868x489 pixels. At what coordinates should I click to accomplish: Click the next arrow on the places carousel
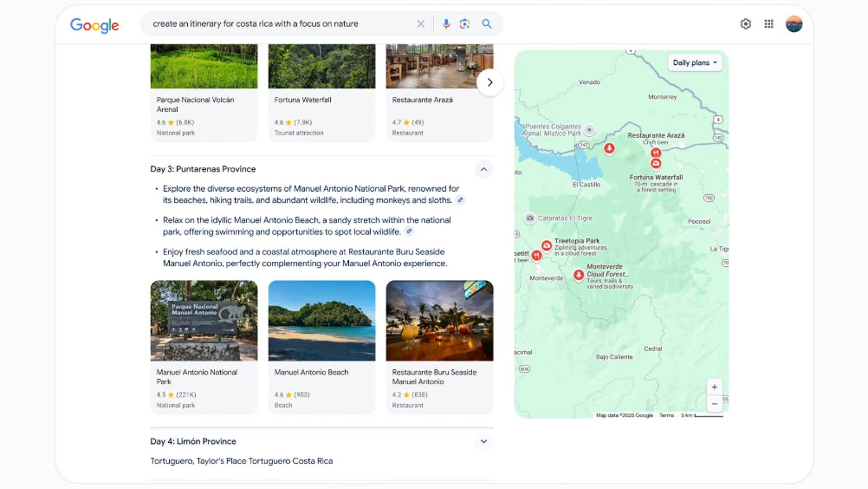(x=490, y=82)
